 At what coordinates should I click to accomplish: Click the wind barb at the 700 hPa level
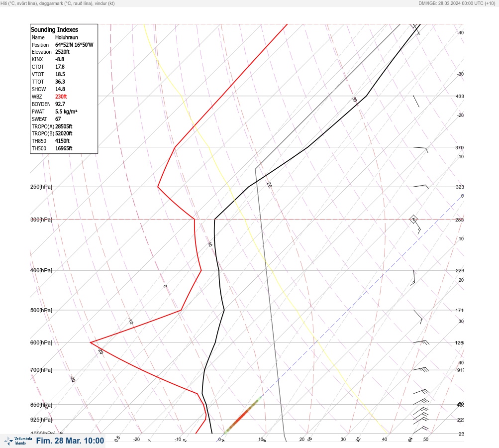click(421, 369)
